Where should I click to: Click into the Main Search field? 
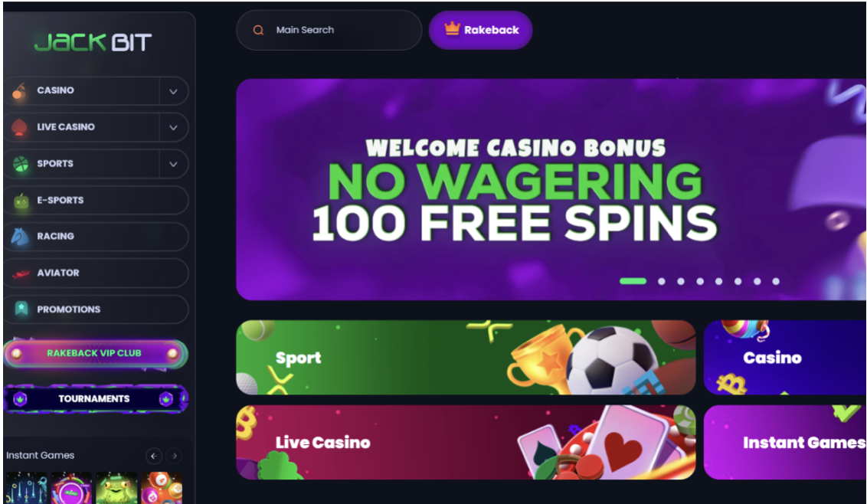point(329,31)
